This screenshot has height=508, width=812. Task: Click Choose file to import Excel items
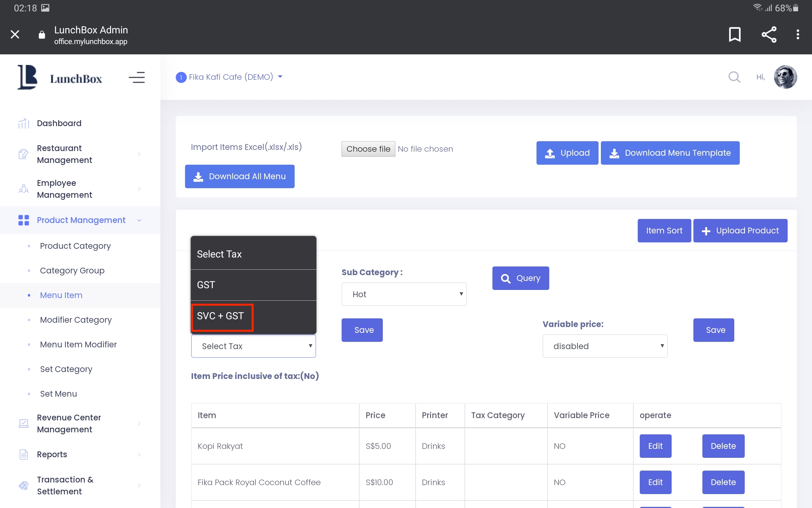368,149
